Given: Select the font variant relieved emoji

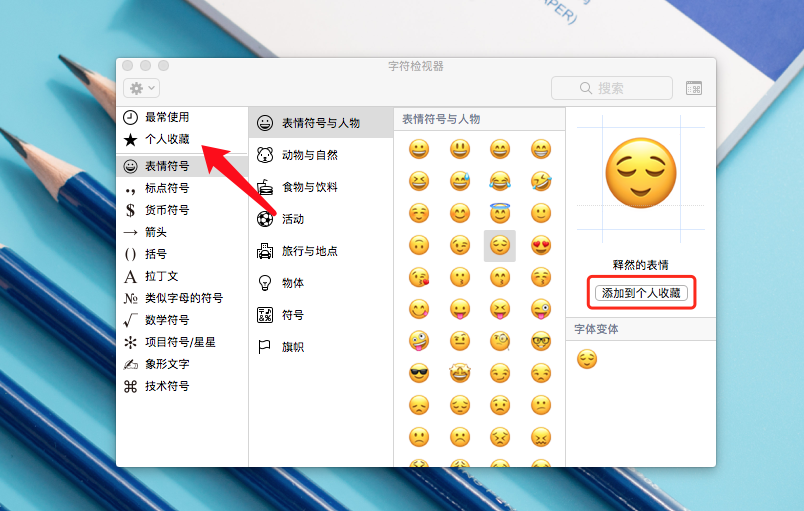Looking at the screenshot, I should click(x=587, y=359).
